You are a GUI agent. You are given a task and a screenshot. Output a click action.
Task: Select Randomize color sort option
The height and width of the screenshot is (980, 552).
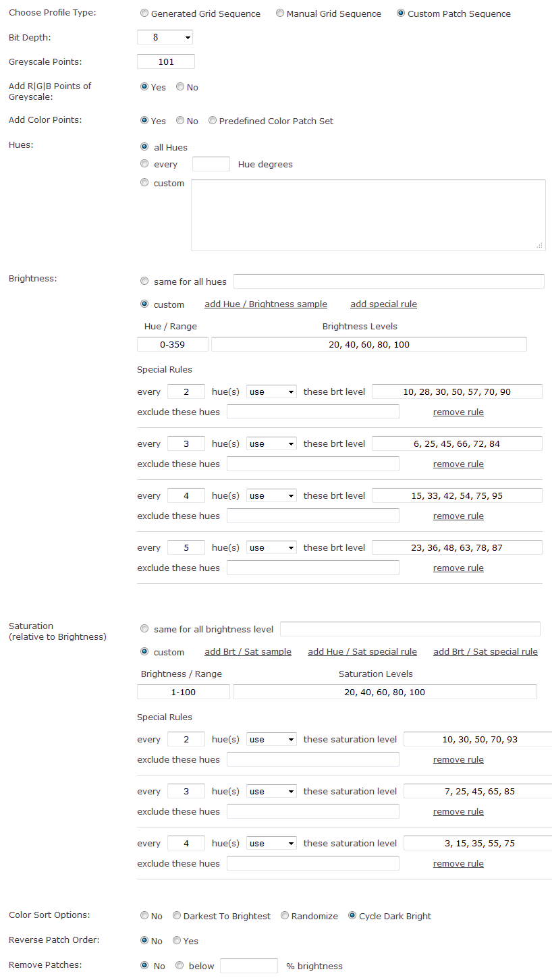point(285,916)
